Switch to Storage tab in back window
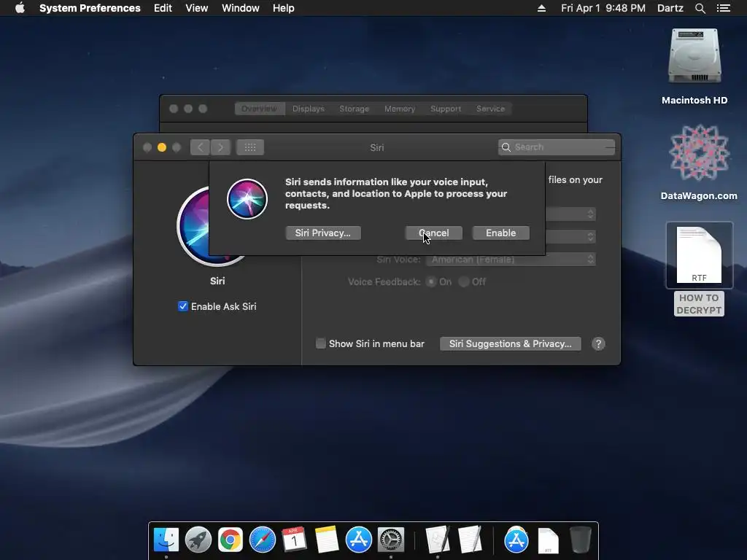747x560 pixels. coord(354,109)
